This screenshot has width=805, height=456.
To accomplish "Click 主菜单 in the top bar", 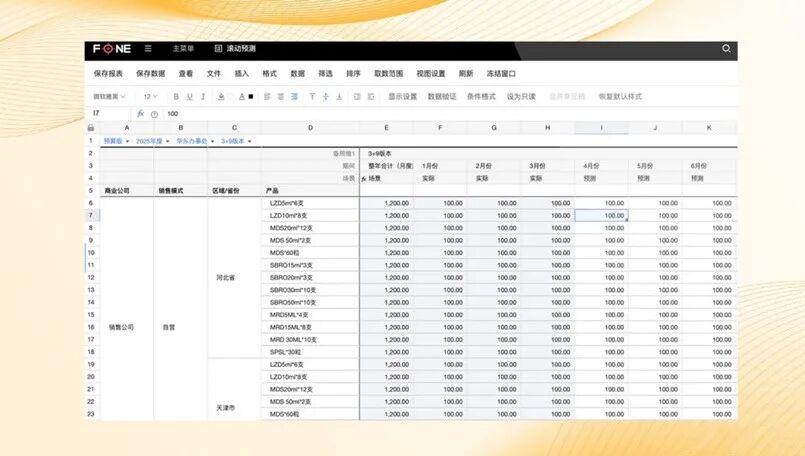I will pos(183,49).
